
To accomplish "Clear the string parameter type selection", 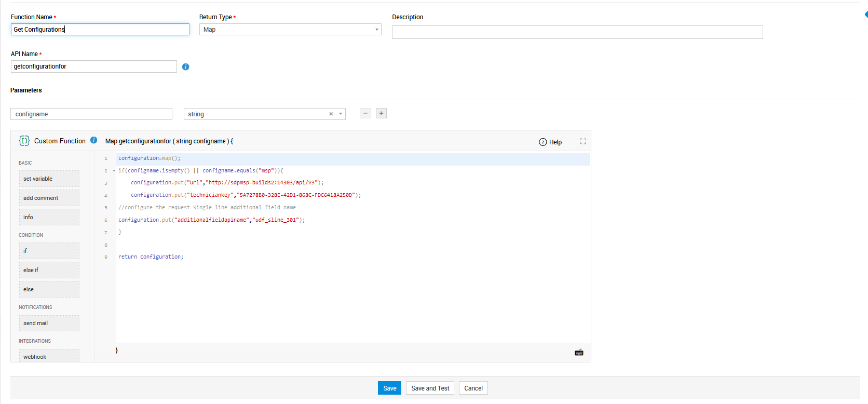I will point(331,114).
